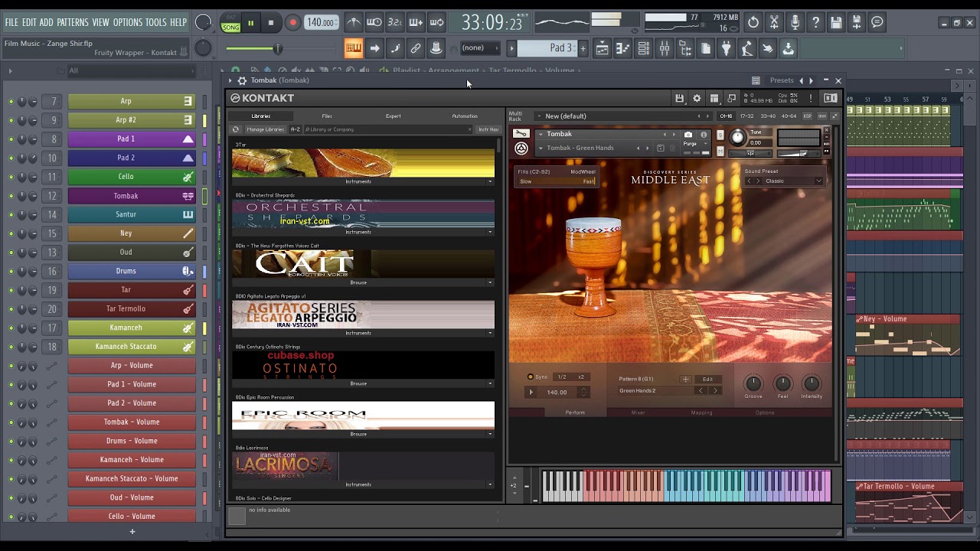This screenshot has width=980, height=551.
Task: Open the TOOLS menu
Action: click(155, 22)
